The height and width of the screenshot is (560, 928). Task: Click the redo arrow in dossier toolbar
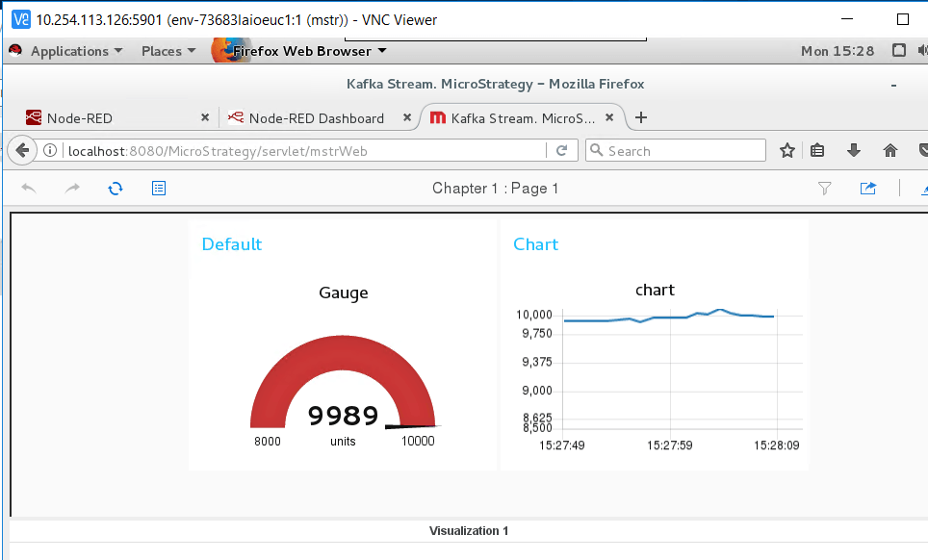(x=72, y=189)
